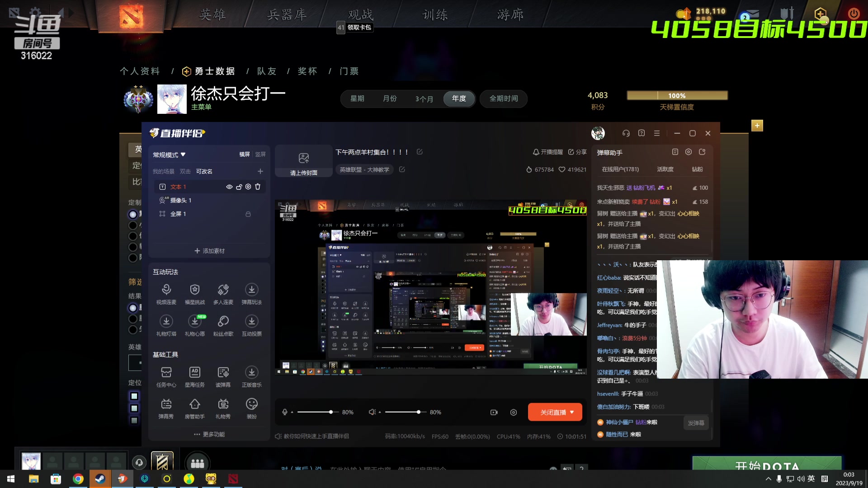The image size is (868, 488).
Task: Open 弹幕秀 danmaku show tool
Action: [166, 408]
